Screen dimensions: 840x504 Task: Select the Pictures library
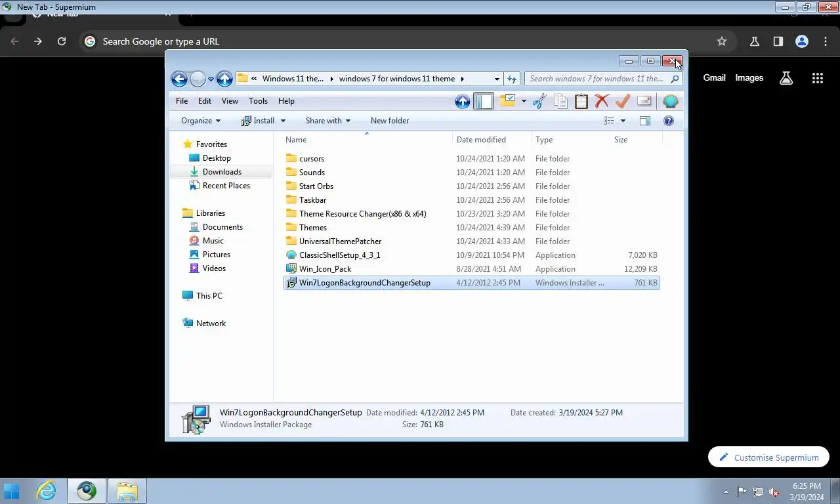tap(217, 255)
